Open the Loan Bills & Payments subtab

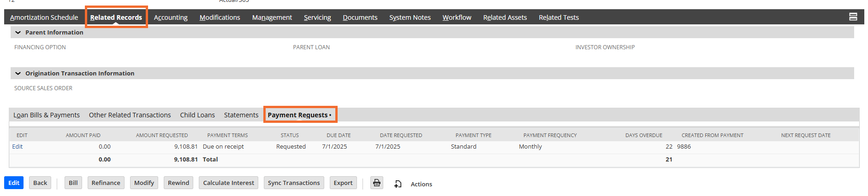[47, 115]
